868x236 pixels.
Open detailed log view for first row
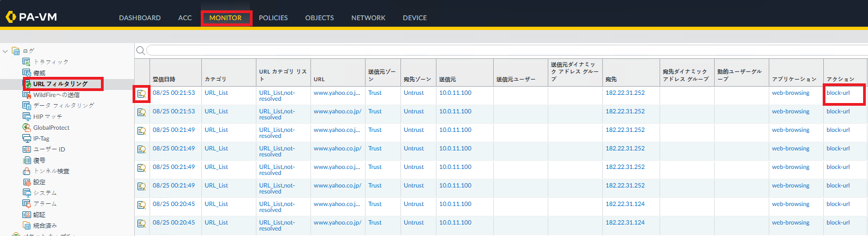coord(141,94)
